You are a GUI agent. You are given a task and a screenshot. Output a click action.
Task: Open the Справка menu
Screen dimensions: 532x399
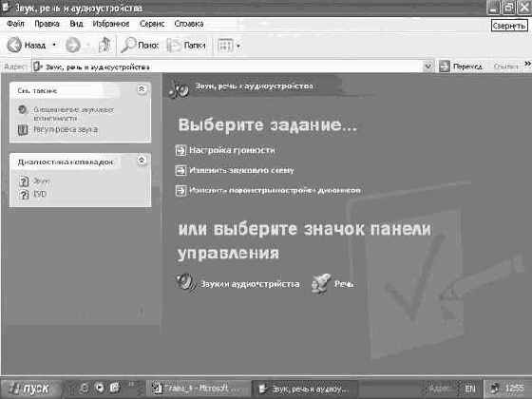[189, 24]
